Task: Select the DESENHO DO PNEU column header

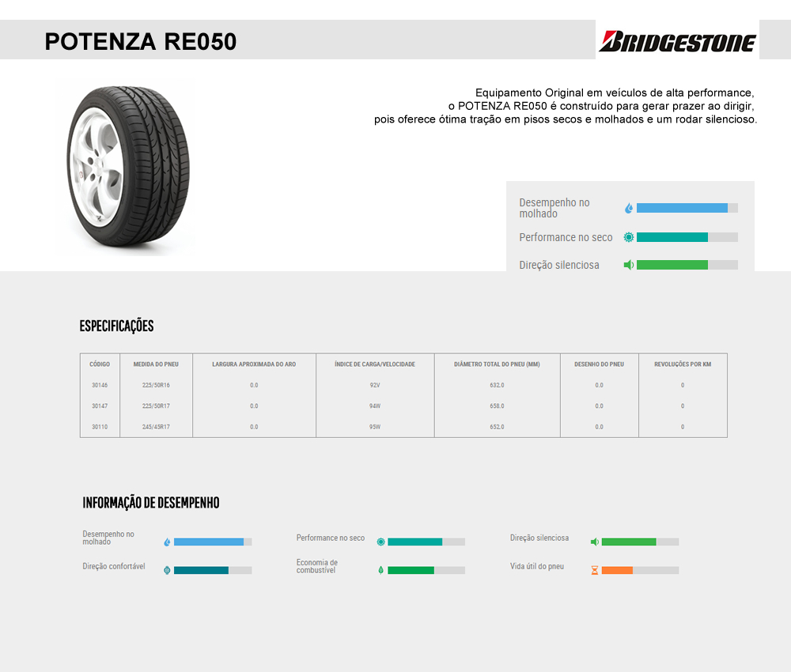Action: pyautogui.click(x=600, y=364)
